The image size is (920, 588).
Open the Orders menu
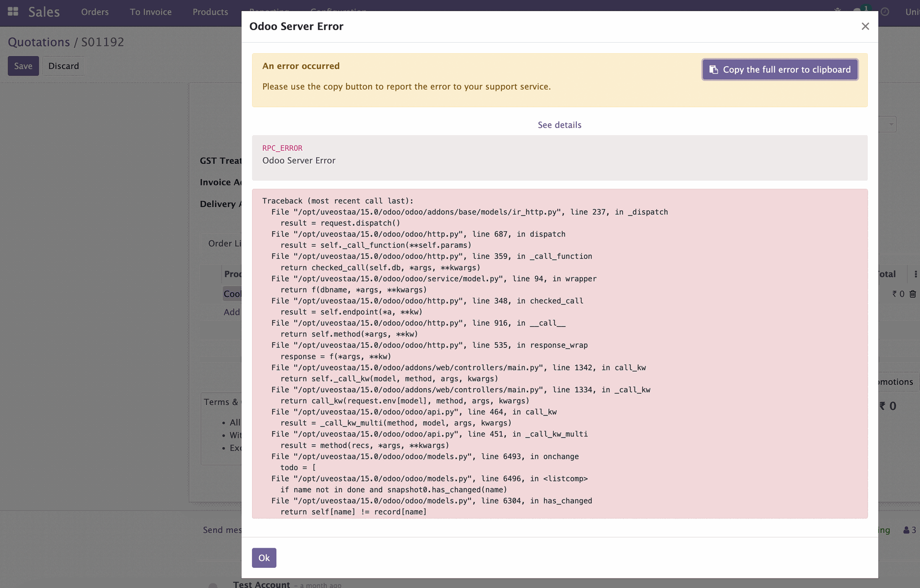(x=95, y=12)
